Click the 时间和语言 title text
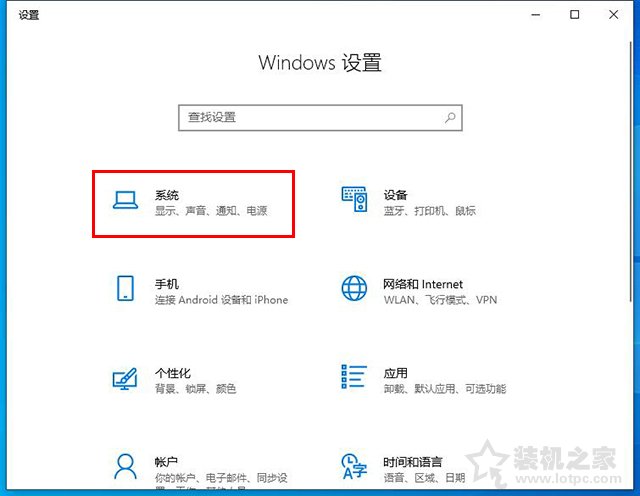Image resolution: width=640 pixels, height=496 pixels. pyautogui.click(x=412, y=462)
